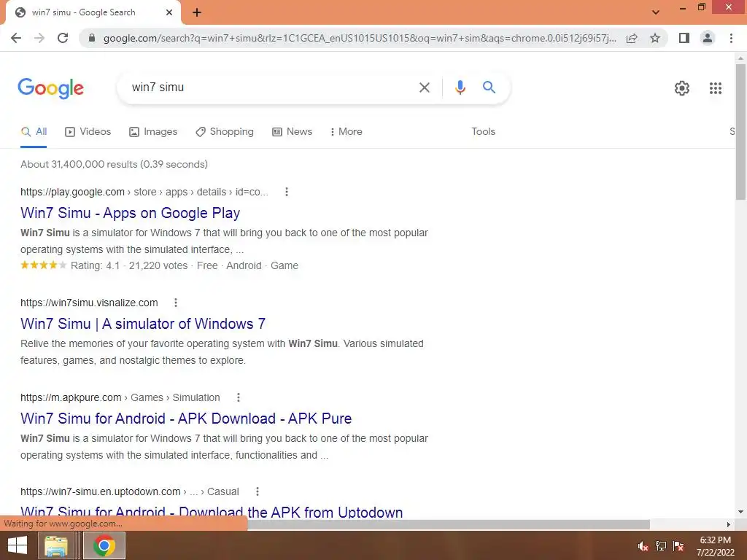Screen dimensions: 747x560
Task: Click the star rating 4.1 text
Action: [96, 265]
